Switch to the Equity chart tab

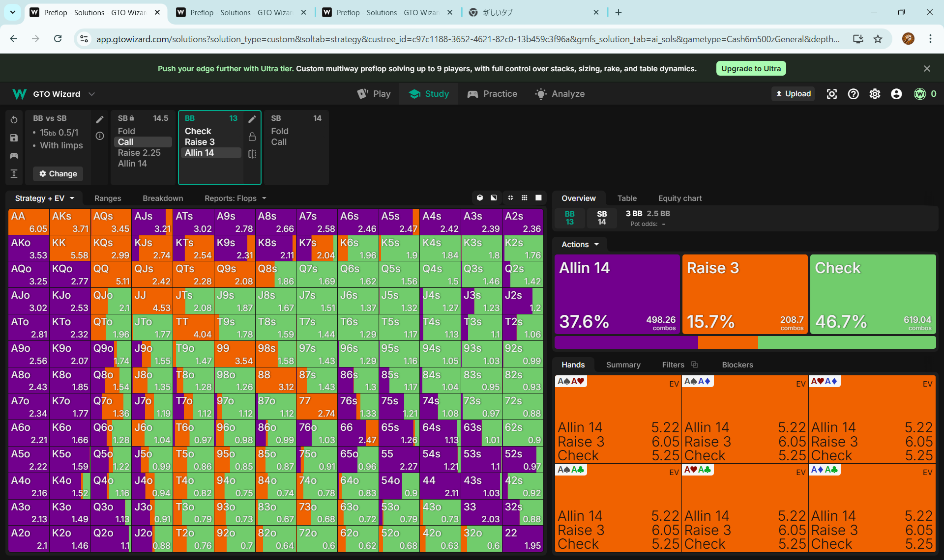click(x=679, y=198)
